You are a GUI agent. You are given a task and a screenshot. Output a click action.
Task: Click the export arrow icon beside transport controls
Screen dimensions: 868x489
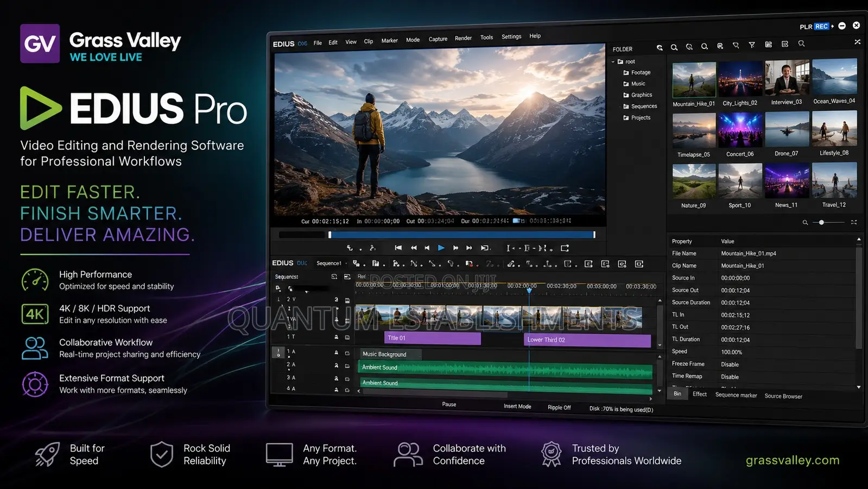point(565,248)
